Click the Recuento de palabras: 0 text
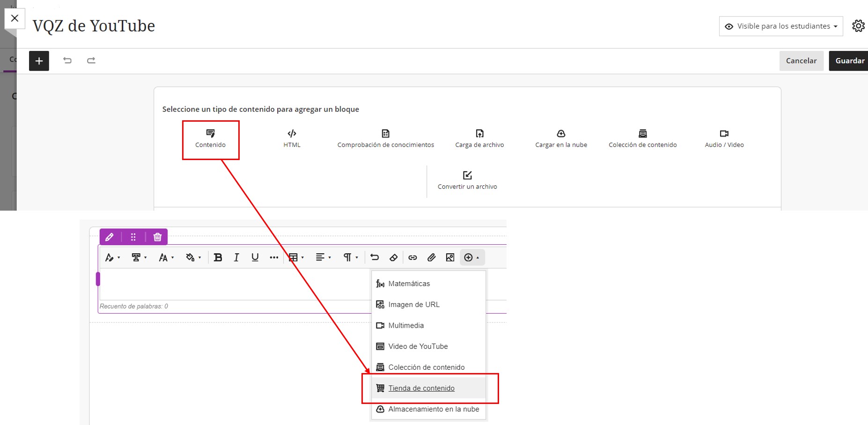 (x=134, y=306)
